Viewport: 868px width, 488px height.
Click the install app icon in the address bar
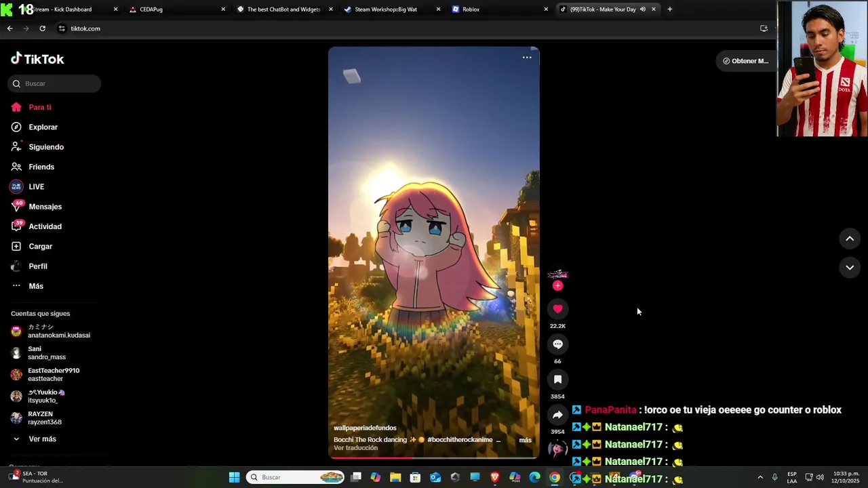coord(764,28)
